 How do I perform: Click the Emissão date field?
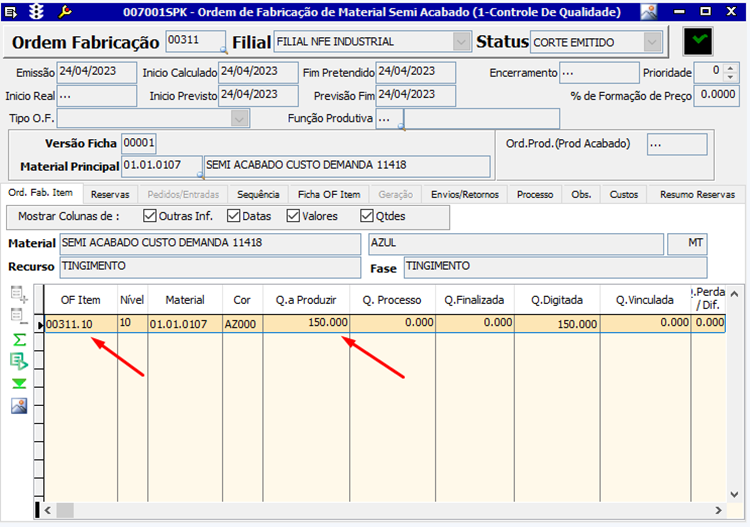pyautogui.click(x=97, y=72)
